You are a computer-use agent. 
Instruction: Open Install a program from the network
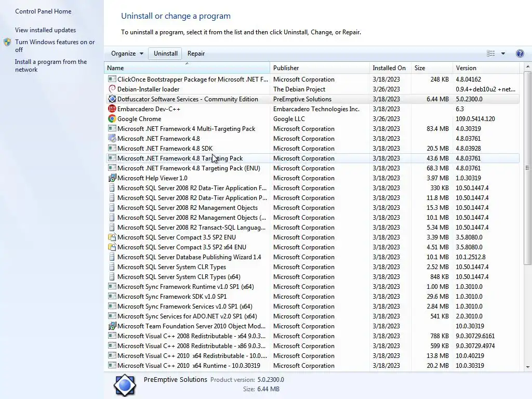51,65
